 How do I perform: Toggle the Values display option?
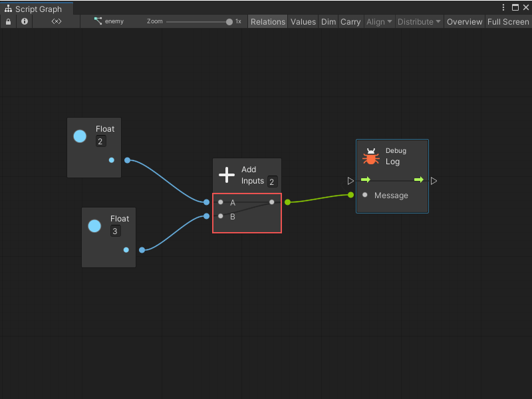[x=303, y=21]
